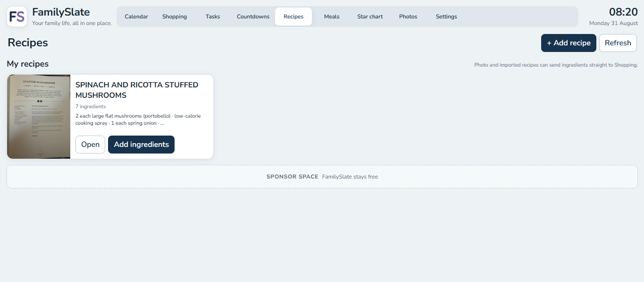Switch to the Meals tab

pos(332,17)
